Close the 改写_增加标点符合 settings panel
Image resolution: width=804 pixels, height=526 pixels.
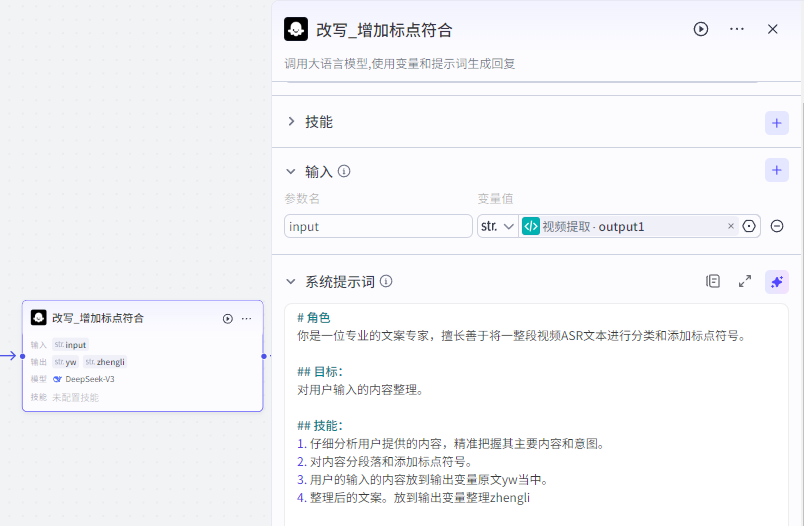773,29
